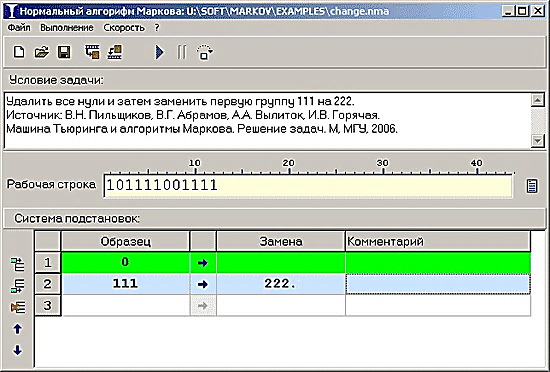Click the arrow cell in row 1
The height and width of the screenshot is (372, 550).
(203, 263)
